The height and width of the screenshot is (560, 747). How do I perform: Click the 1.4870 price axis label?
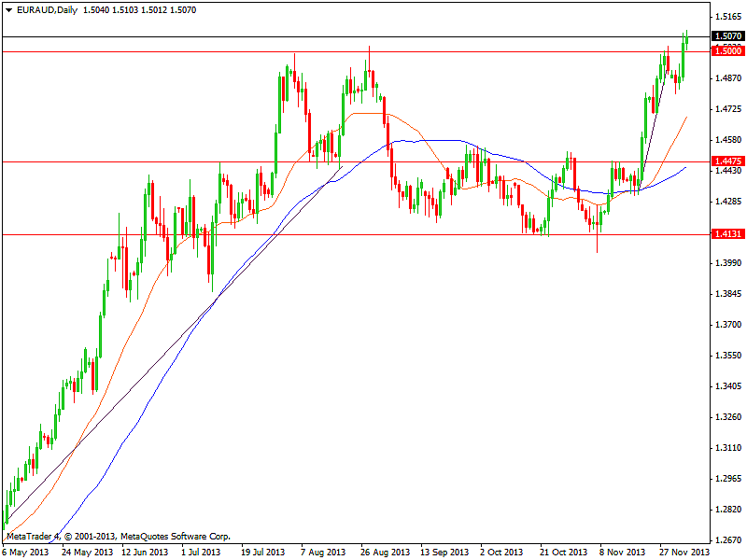click(727, 78)
